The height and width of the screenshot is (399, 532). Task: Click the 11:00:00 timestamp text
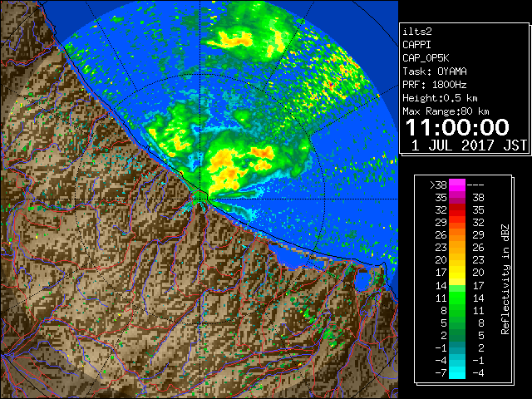coord(457,127)
